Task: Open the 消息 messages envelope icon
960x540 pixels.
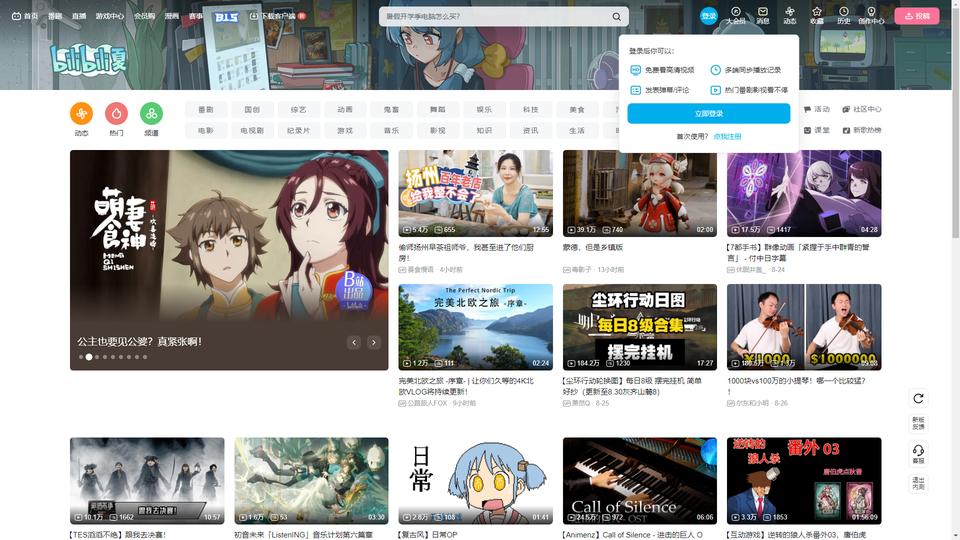Action: click(763, 12)
